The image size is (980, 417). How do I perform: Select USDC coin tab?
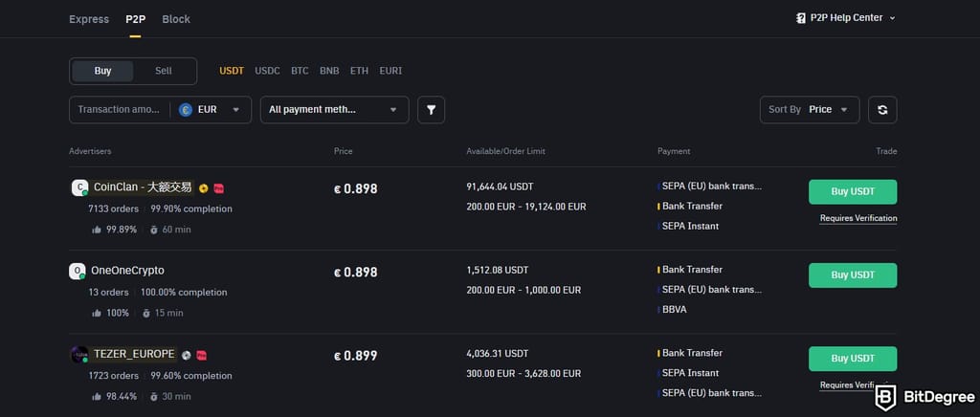click(268, 71)
